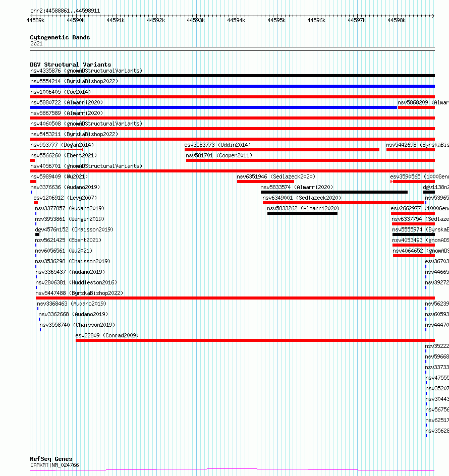Click the RefSeq Genes track title
The height and width of the screenshot is (476, 449).
coord(51,459)
